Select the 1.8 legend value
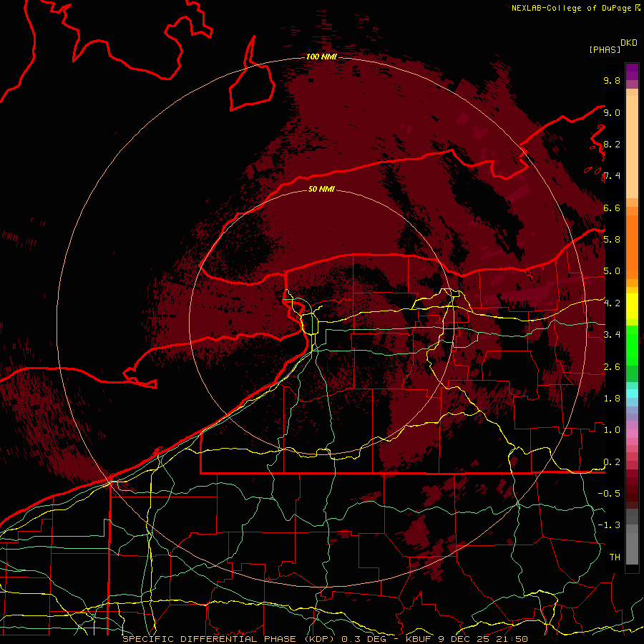 [x=612, y=399]
